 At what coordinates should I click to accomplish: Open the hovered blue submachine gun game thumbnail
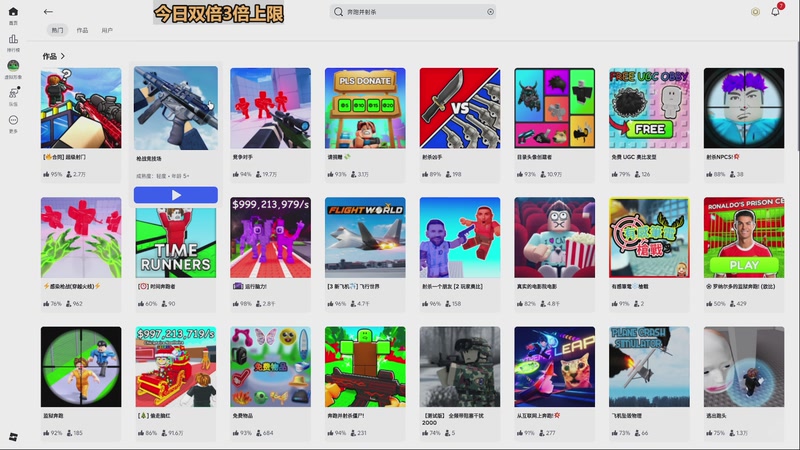point(176,108)
